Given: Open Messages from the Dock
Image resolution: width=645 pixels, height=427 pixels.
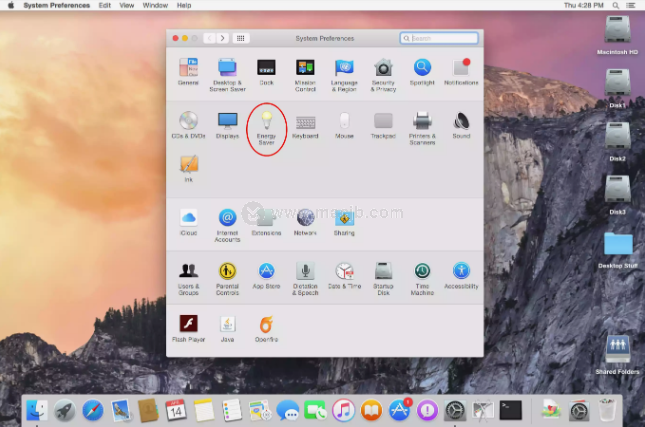Looking at the screenshot, I should coord(288,410).
